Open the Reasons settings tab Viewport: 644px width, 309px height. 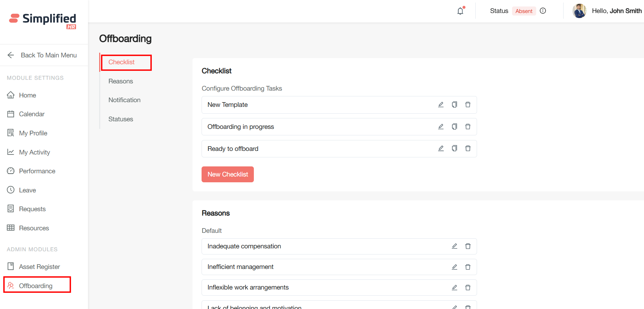(121, 81)
